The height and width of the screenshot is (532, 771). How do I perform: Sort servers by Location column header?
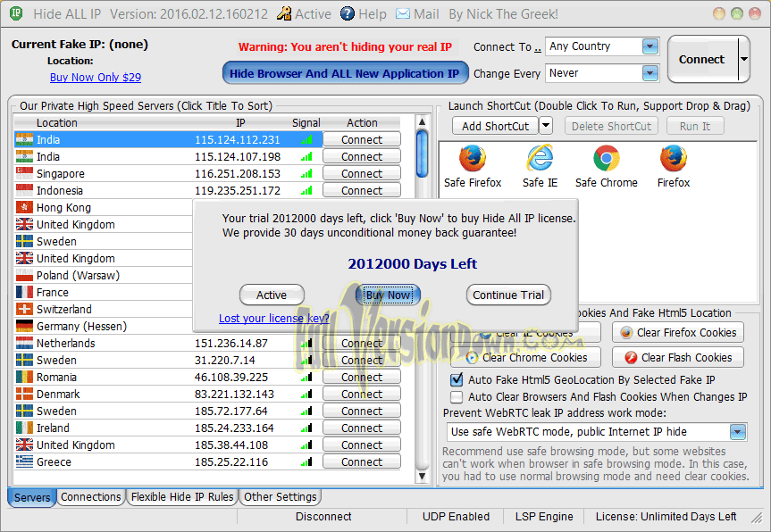[x=56, y=123]
